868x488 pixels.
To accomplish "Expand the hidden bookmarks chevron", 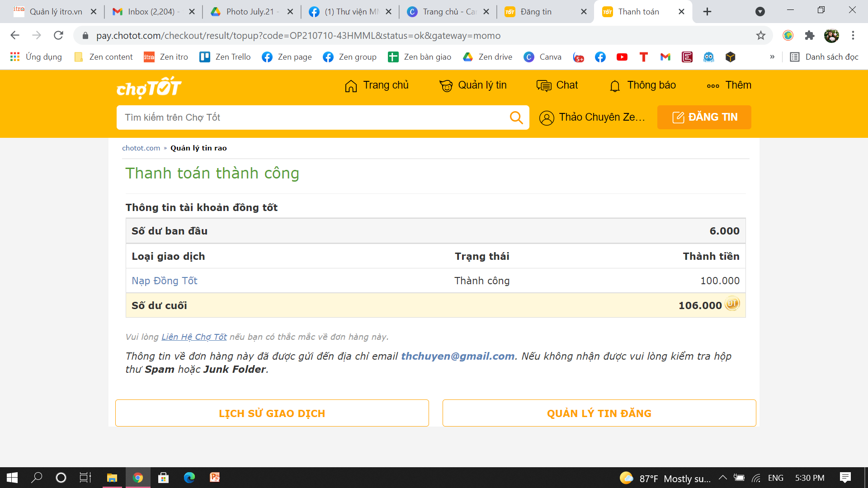I will click(x=772, y=57).
